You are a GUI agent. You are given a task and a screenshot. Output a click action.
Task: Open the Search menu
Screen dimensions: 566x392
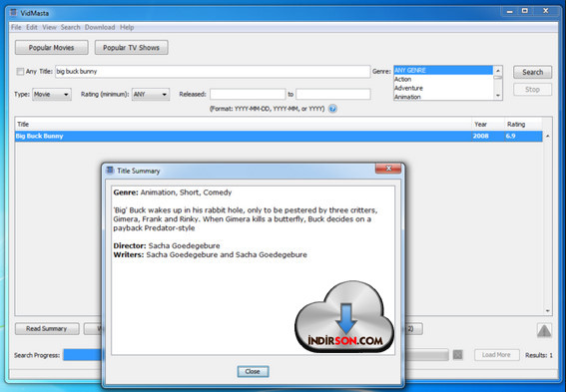click(x=71, y=27)
